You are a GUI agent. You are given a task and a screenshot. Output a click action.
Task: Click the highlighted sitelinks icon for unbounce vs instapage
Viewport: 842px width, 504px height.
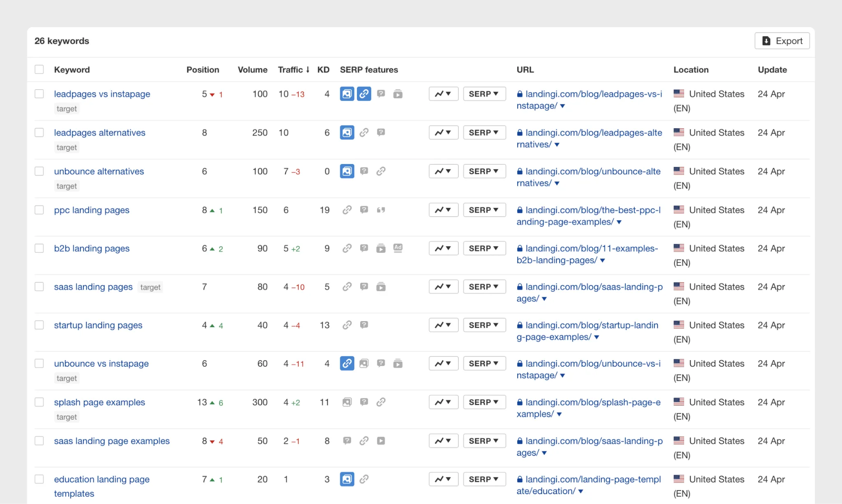pyautogui.click(x=347, y=363)
